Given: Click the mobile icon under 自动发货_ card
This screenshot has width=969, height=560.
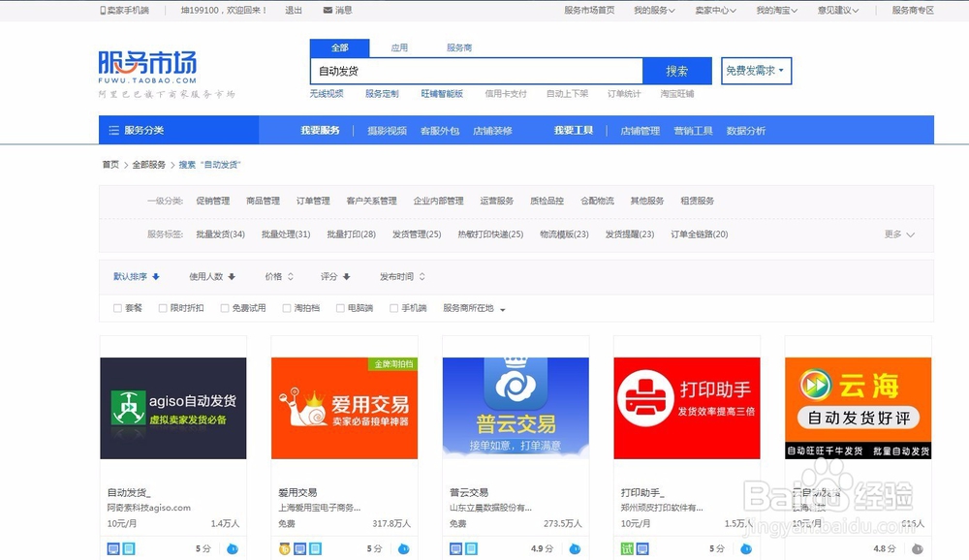Looking at the screenshot, I should (129, 549).
